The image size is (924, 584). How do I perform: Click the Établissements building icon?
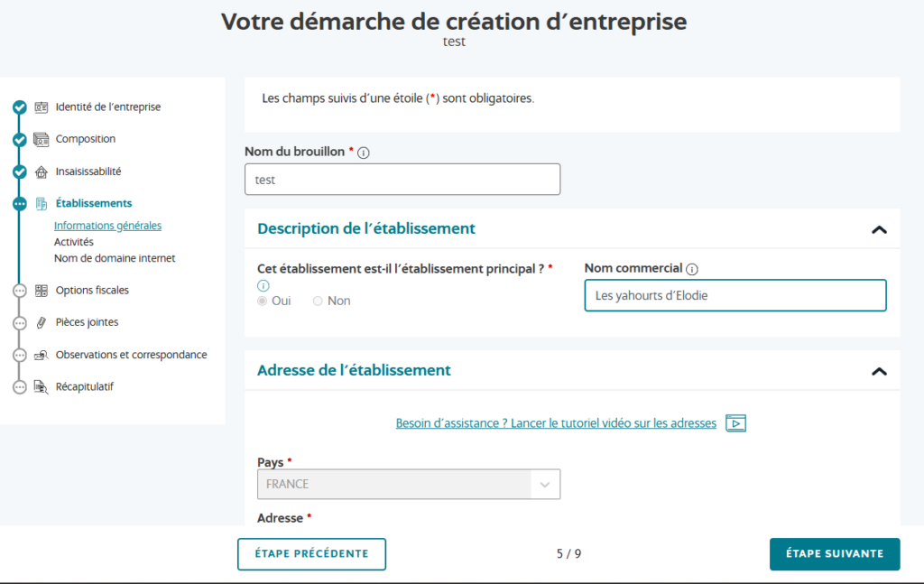(42, 204)
